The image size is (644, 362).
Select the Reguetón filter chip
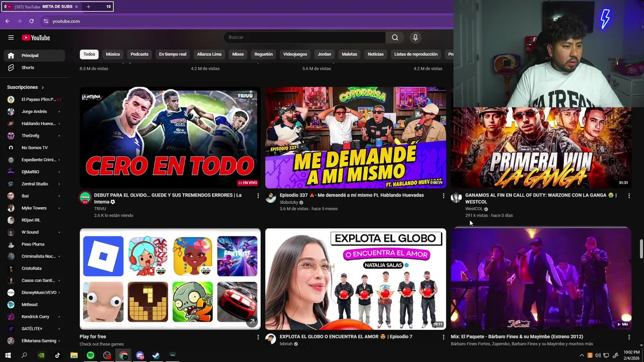(x=264, y=54)
